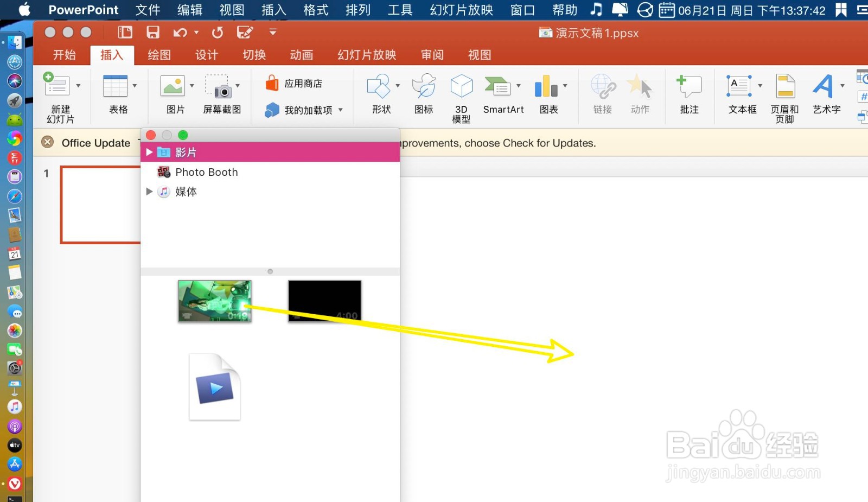Switch to the 开始 (Home) tab
Image resolution: width=868 pixels, height=502 pixels.
(x=64, y=55)
